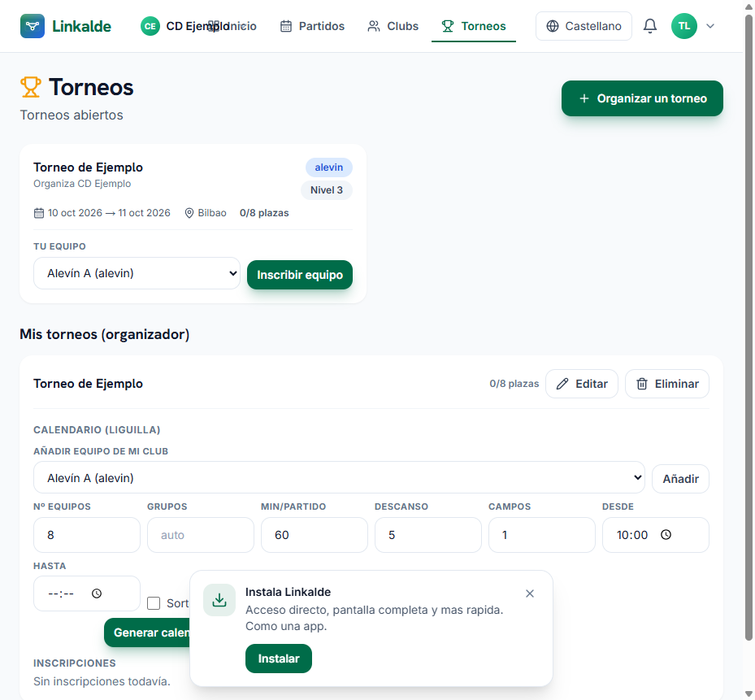This screenshot has width=755, height=700.
Task: Click the Instalar button
Action: (x=278, y=659)
